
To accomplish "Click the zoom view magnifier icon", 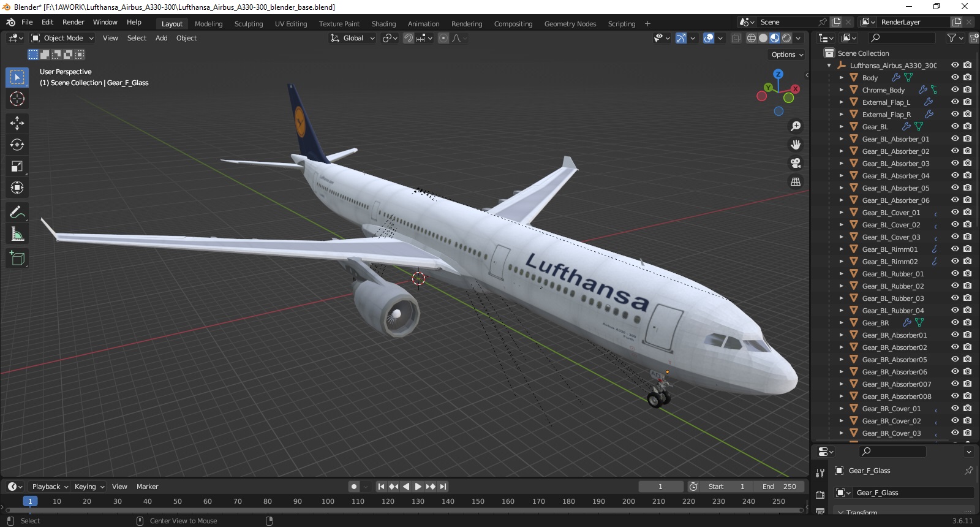I will tap(796, 126).
